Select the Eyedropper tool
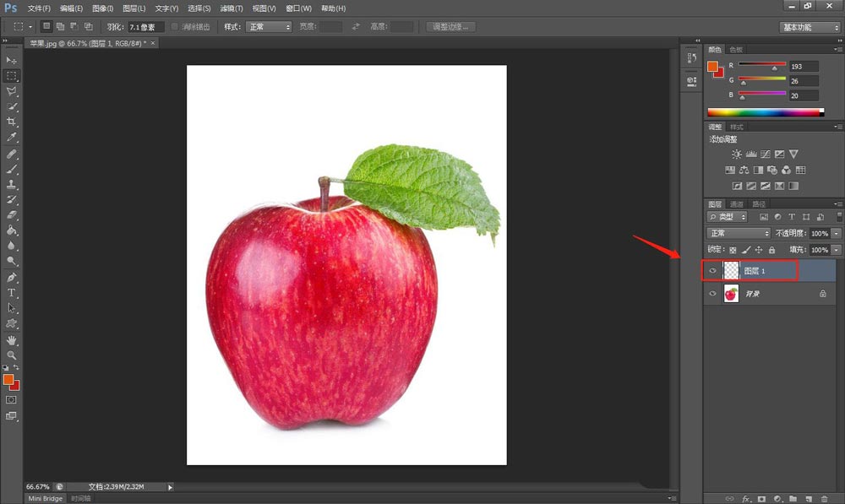The image size is (845, 504). point(11,138)
